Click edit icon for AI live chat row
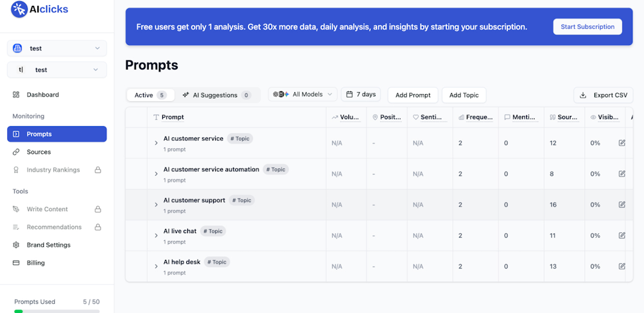The width and height of the screenshot is (644, 313). pos(621,236)
